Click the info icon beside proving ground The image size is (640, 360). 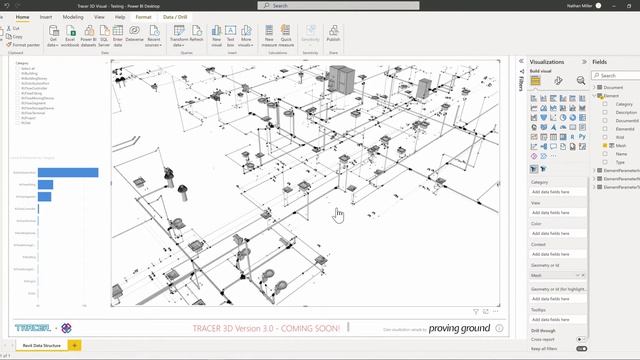(499, 328)
